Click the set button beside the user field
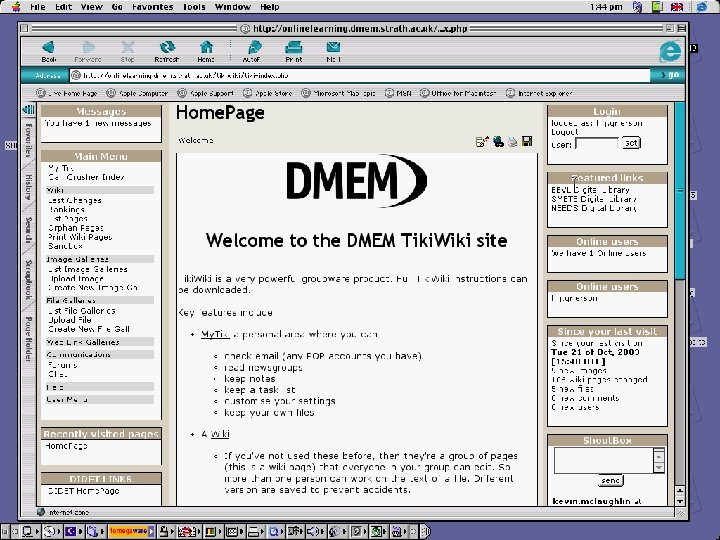 [631, 143]
